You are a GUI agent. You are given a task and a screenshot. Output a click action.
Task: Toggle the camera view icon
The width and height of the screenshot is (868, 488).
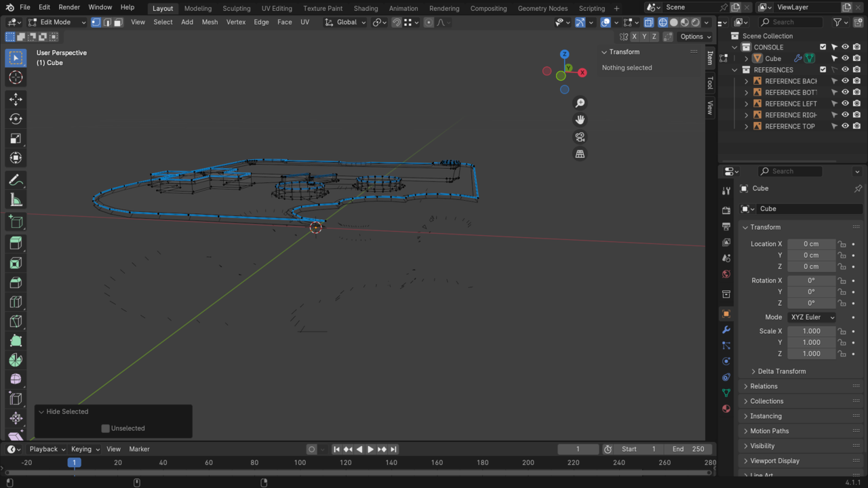pos(580,137)
